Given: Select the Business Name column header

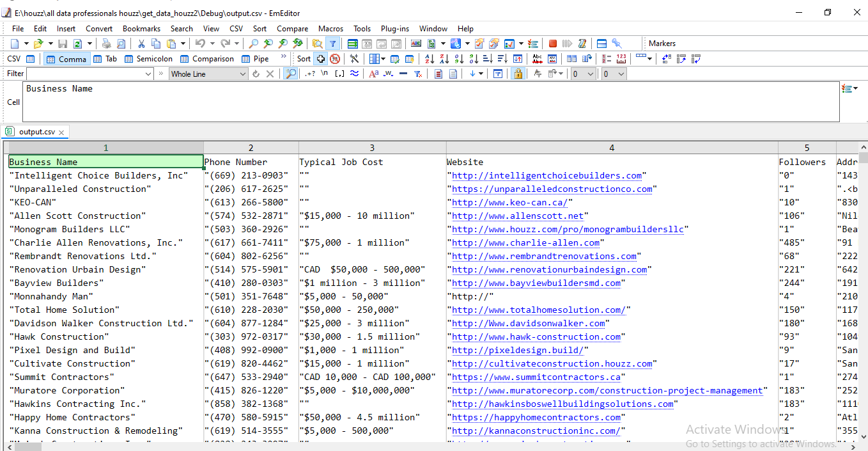Looking at the screenshot, I should pyautogui.click(x=105, y=162).
